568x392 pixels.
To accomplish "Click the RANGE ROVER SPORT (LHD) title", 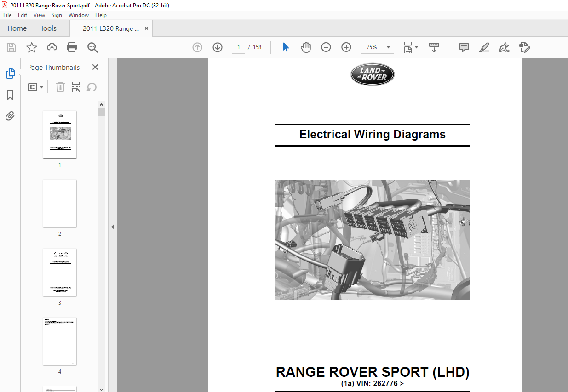I will coord(373,372).
